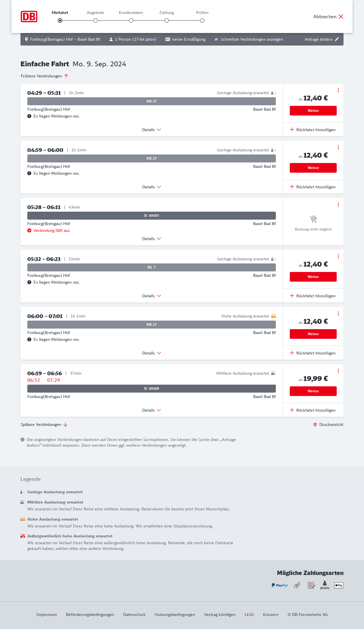Click plus icon to add return for 04:59 trip
This screenshot has height=629, width=364.
[x=292, y=187]
